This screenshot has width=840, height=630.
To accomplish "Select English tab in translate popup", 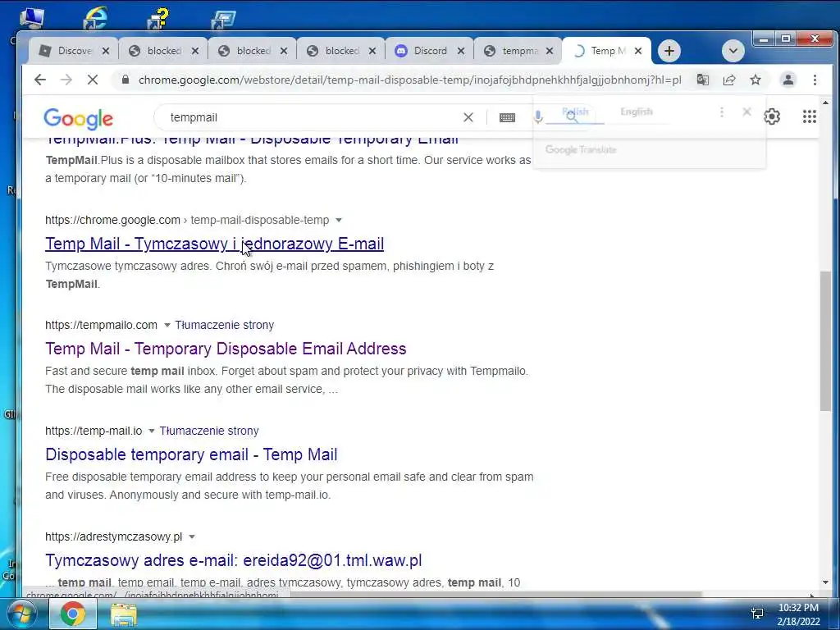I will coord(637,112).
